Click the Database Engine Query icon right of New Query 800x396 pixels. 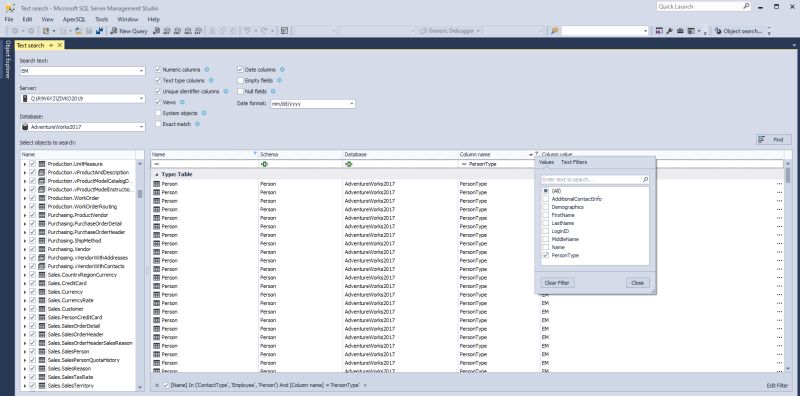point(157,31)
